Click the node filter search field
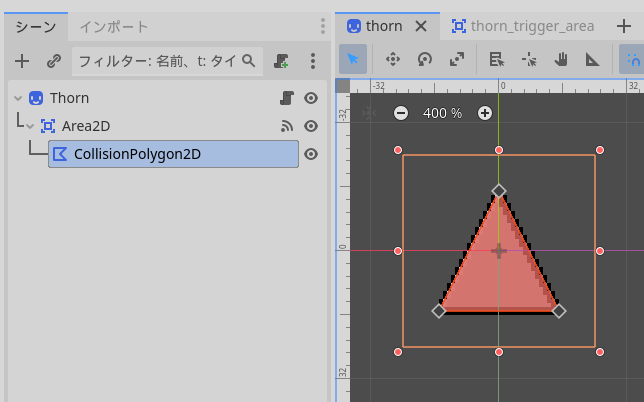644x402 pixels. tap(160, 62)
